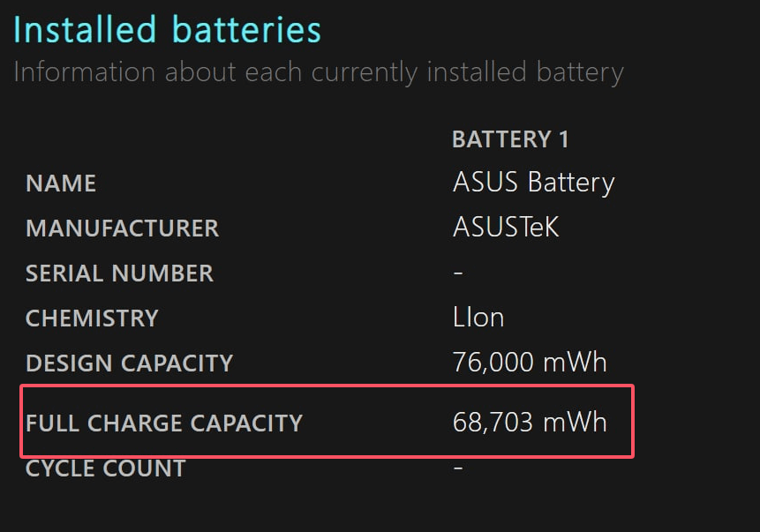Select the ASUSTeK manufacturer value
760x532 pixels.
(506, 228)
